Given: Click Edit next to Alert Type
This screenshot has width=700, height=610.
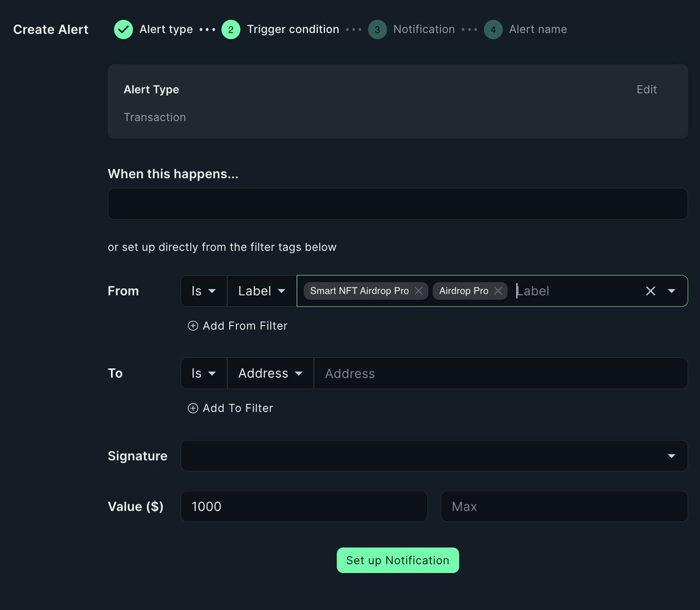Looking at the screenshot, I should click(x=646, y=89).
